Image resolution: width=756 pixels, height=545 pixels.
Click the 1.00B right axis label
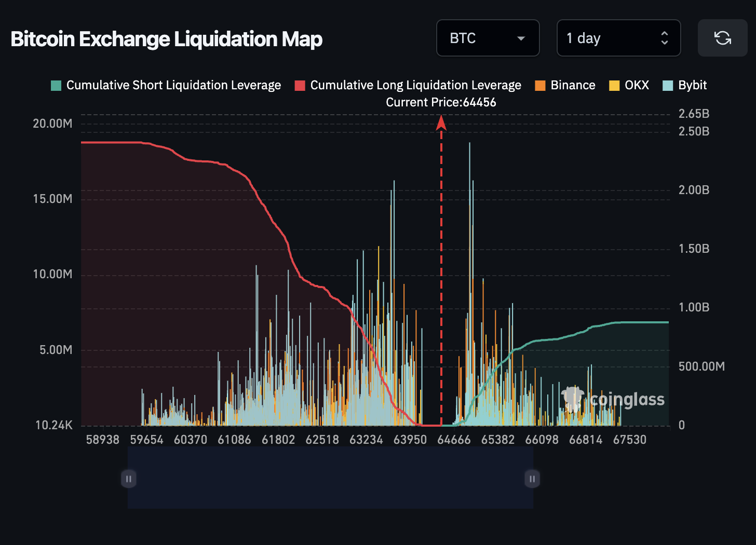(694, 307)
